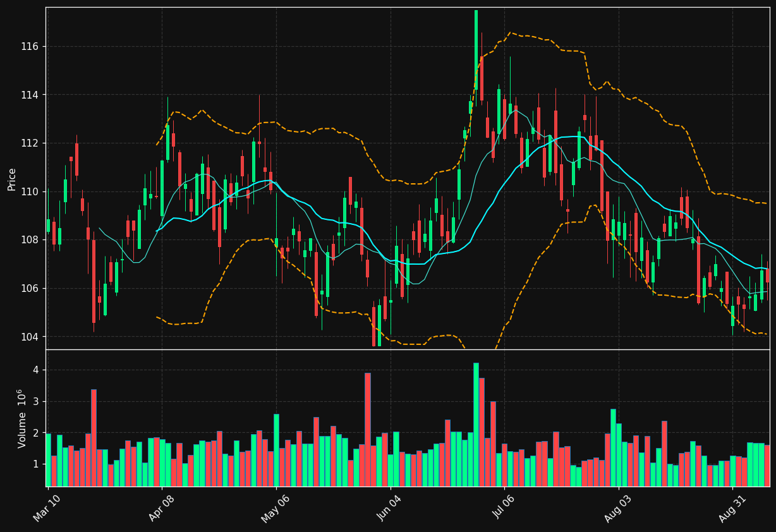Click the "Volume 10⁶" axis title

click(x=21, y=418)
